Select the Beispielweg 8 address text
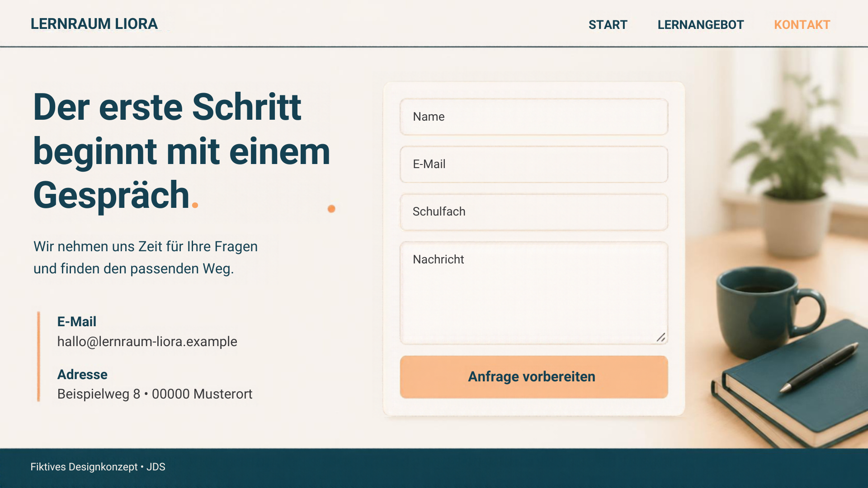The image size is (868, 488). (155, 394)
